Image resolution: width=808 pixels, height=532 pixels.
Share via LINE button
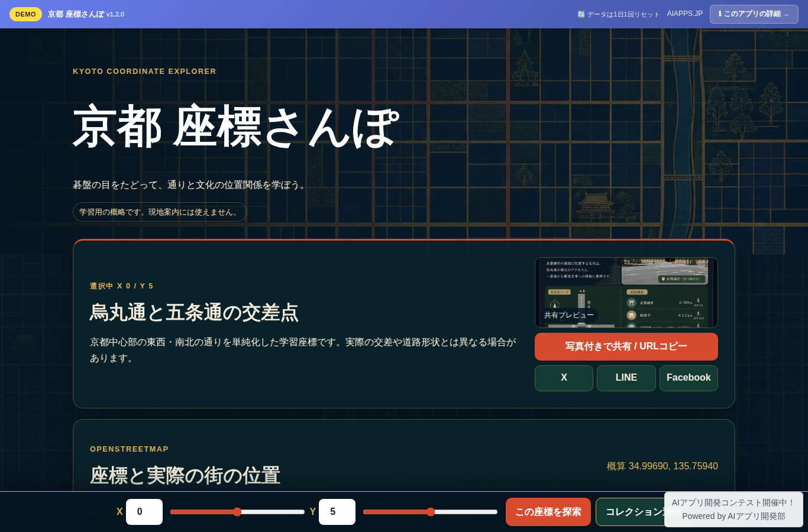626,378
